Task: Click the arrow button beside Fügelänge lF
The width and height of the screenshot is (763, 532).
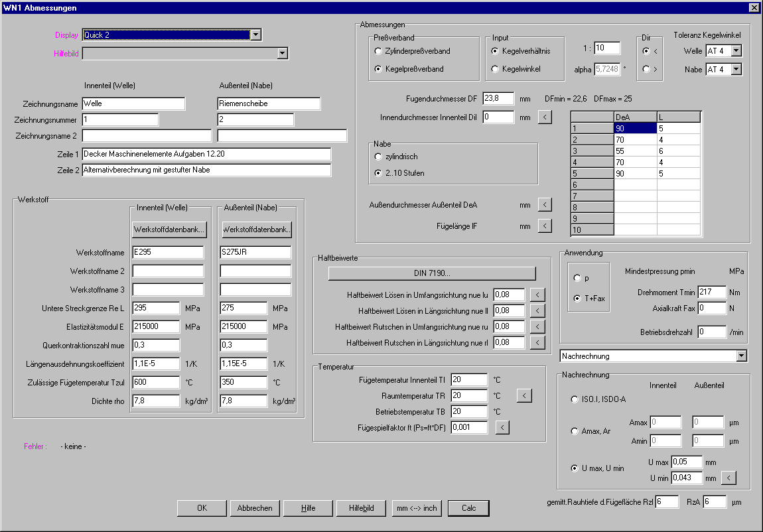Action: coord(544,226)
